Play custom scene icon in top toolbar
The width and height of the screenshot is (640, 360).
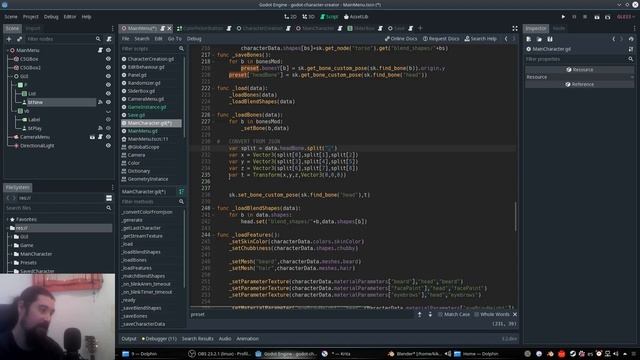click(608, 17)
